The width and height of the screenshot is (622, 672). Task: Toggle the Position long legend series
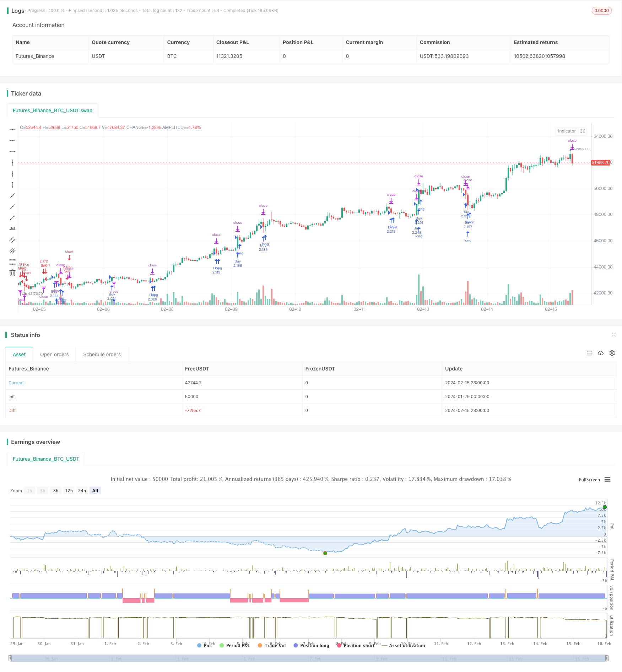[311, 645]
